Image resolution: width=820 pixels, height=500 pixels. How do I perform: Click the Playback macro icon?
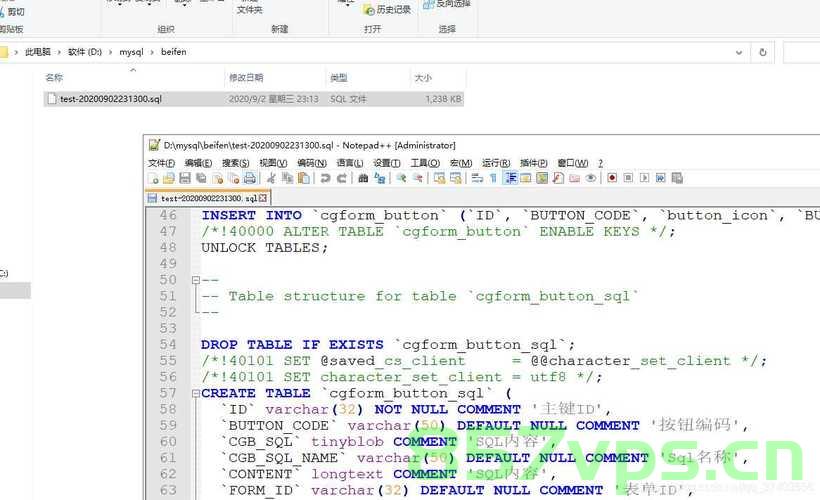tap(644, 178)
